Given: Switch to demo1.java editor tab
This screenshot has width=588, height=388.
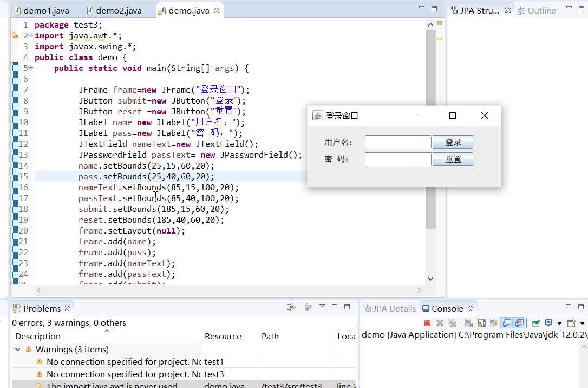Looking at the screenshot, I should [42, 10].
